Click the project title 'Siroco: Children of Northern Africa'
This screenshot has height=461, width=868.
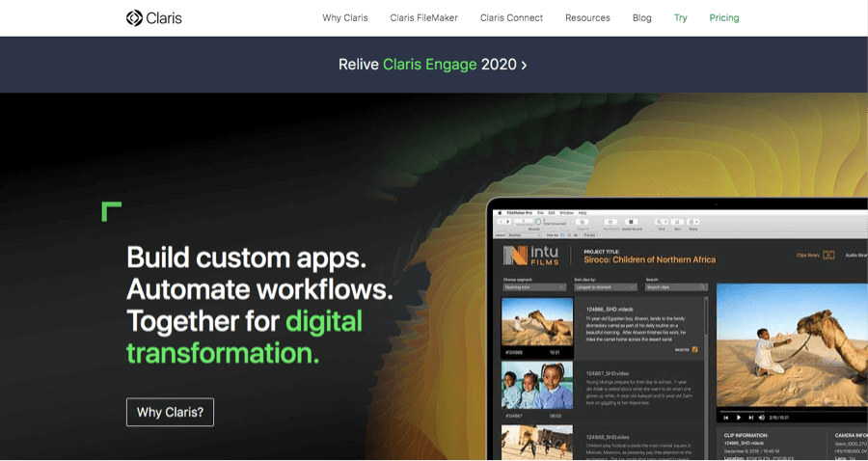tap(649, 259)
